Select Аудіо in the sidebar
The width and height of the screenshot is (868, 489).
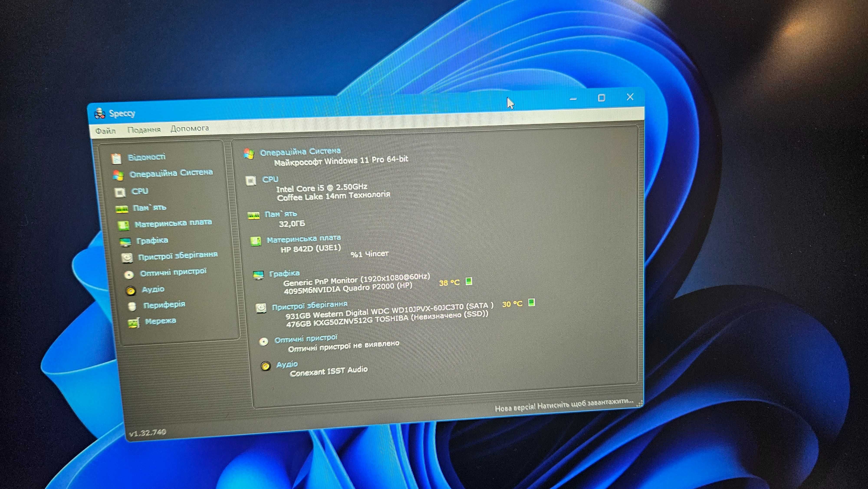coord(153,289)
